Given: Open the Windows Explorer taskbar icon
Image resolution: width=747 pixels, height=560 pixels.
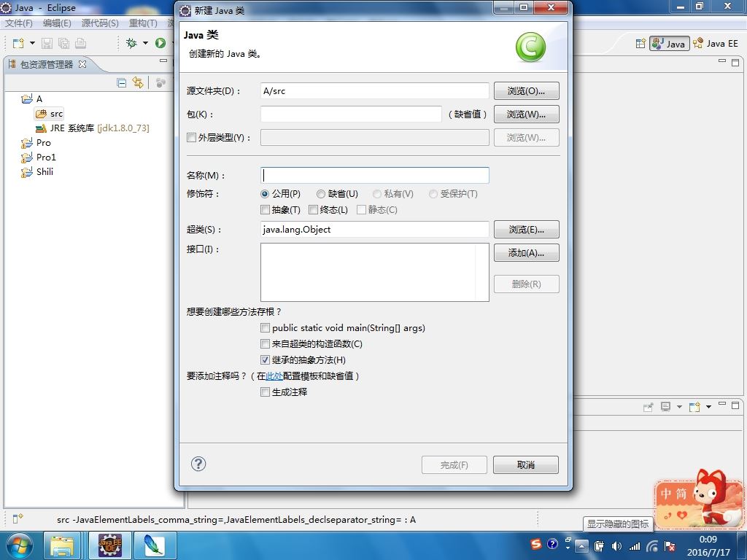Looking at the screenshot, I should 63,545.
